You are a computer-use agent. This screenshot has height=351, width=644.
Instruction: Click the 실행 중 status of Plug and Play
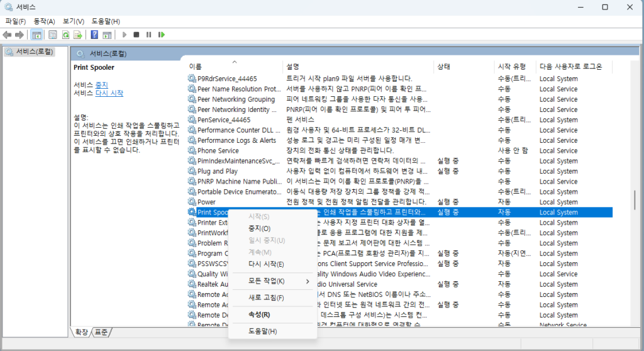point(448,171)
